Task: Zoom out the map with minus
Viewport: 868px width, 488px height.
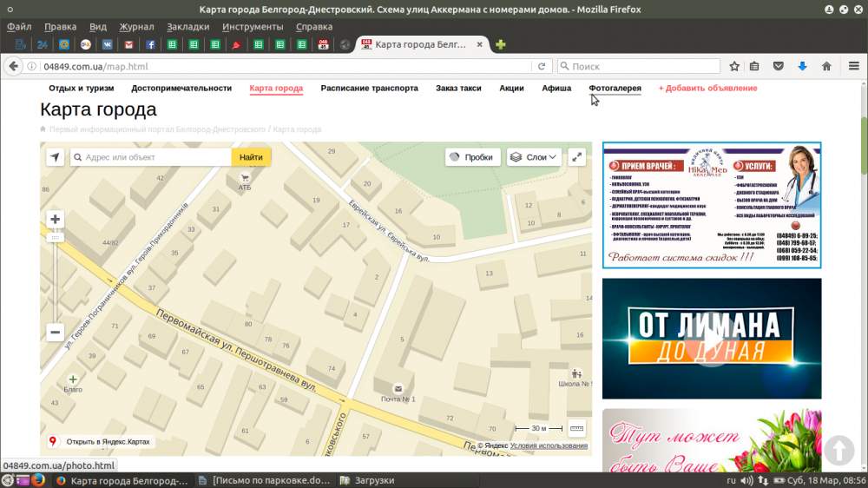Action: (55, 333)
